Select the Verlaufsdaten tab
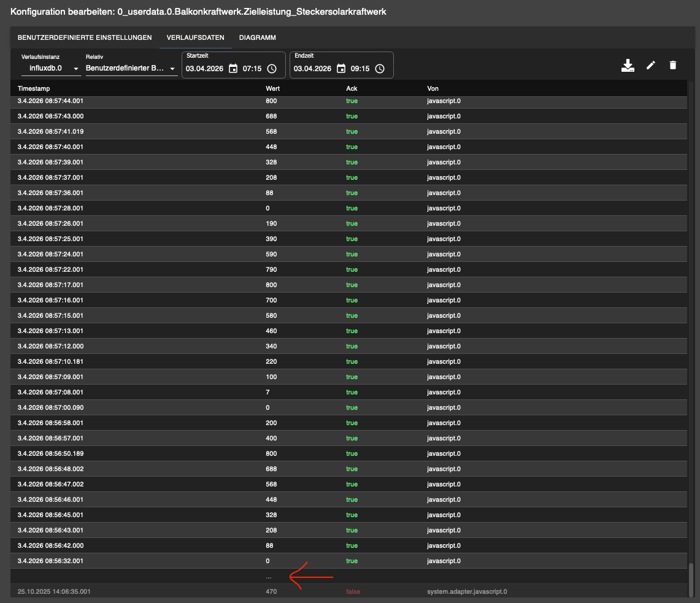 click(x=195, y=37)
